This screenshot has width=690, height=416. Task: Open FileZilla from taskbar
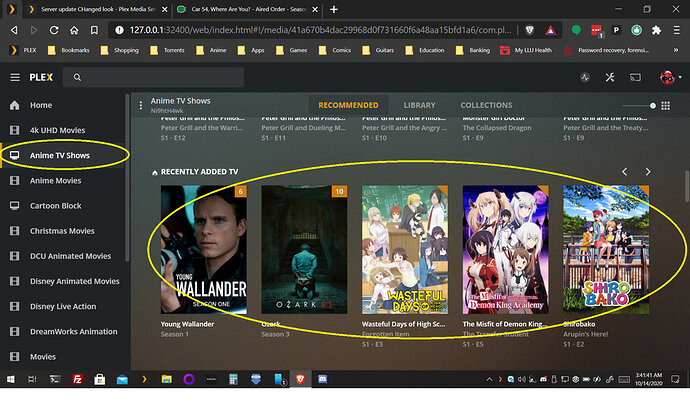pyautogui.click(x=77, y=379)
